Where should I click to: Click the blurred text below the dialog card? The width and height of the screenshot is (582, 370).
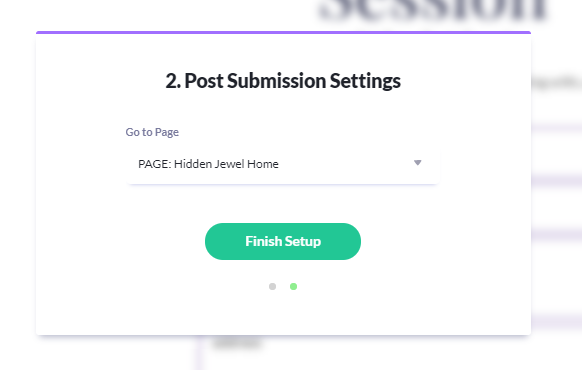238,343
